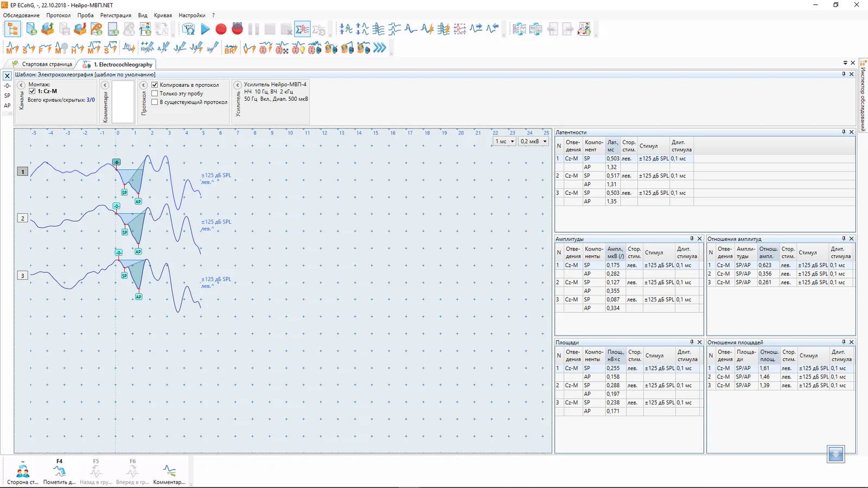Image resolution: width=868 pixels, height=488 pixels.
Task: Click the H with lightning icon
Action: point(78,48)
